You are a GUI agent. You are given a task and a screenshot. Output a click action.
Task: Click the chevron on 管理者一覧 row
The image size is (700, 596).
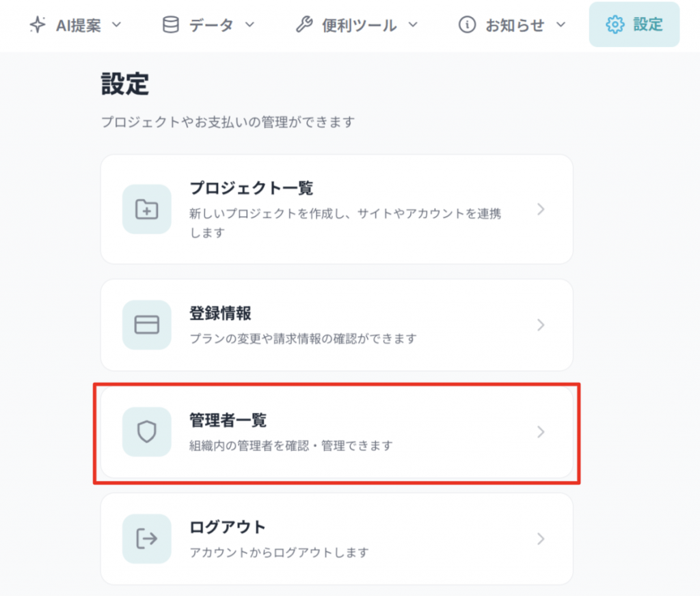541,432
